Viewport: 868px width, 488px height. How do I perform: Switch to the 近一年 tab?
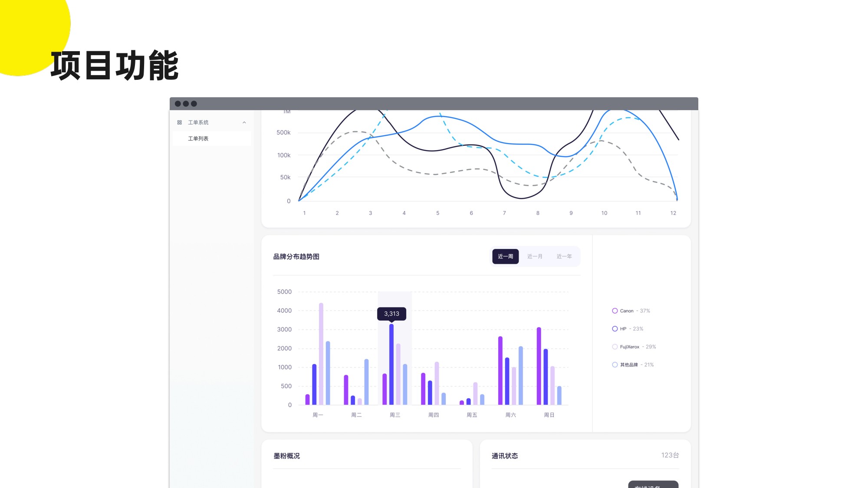pos(564,256)
